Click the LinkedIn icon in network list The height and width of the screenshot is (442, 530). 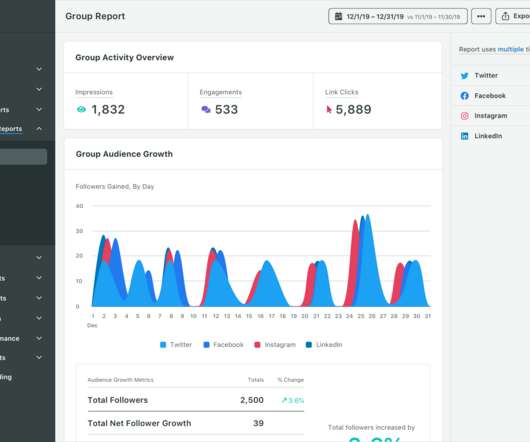pos(465,136)
